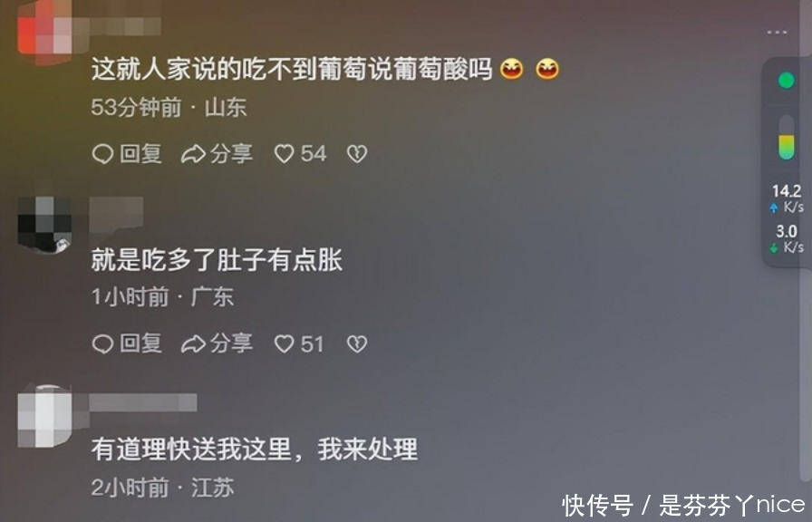Reply to the Guangdong bloated belly comment
The width and height of the screenshot is (812, 522).
click(x=127, y=343)
